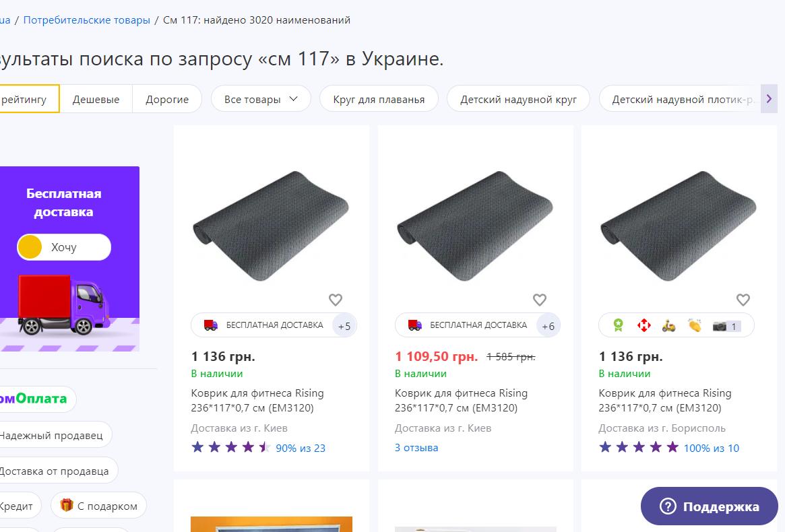Click green award badge icon on third product
Screen dimensions: 785x532
tap(618, 325)
